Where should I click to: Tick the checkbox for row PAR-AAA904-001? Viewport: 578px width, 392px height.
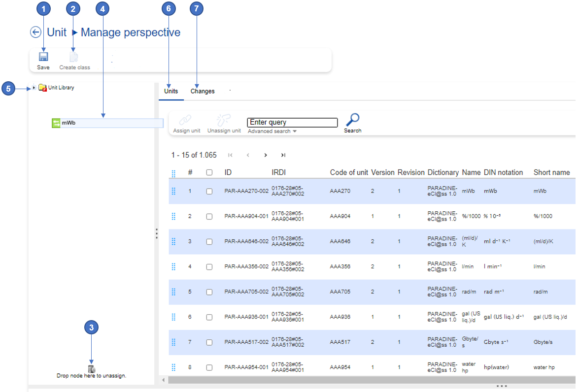coord(209,216)
